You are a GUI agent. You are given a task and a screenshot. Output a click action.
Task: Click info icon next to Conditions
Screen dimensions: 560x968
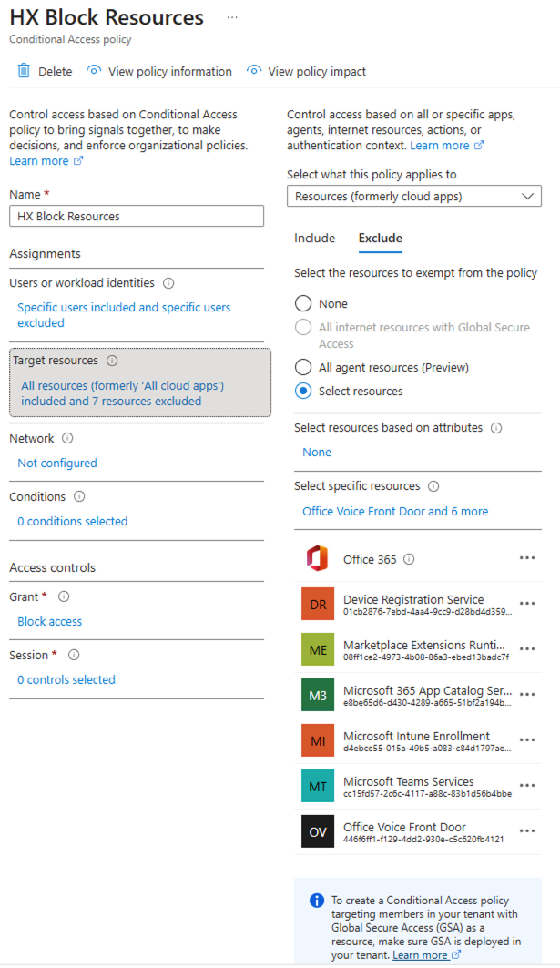(x=79, y=496)
